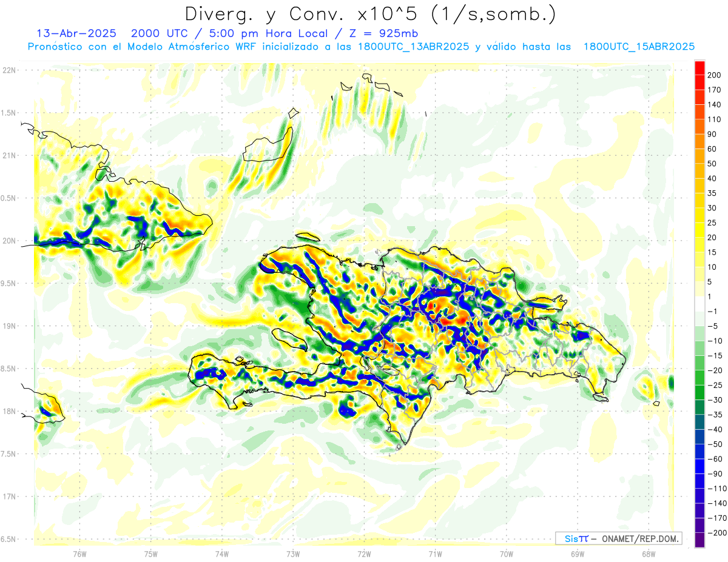Image resolution: width=728 pixels, height=562 pixels.
Task: Click the latitude label '7.5N'
Action: 9,454
